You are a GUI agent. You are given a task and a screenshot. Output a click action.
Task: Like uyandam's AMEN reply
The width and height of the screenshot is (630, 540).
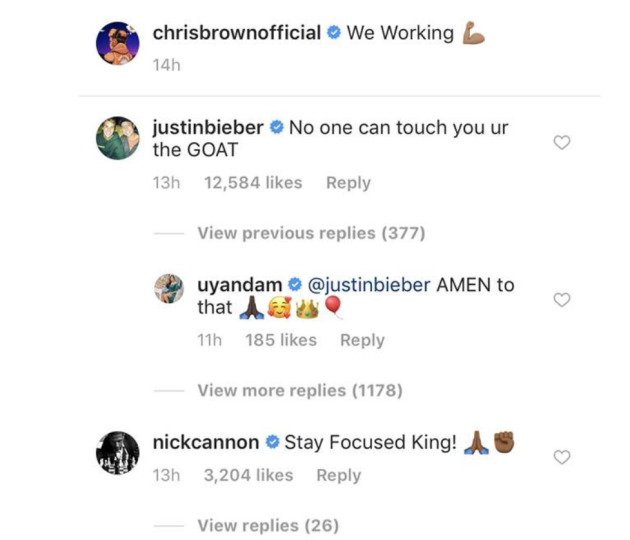pos(562,300)
